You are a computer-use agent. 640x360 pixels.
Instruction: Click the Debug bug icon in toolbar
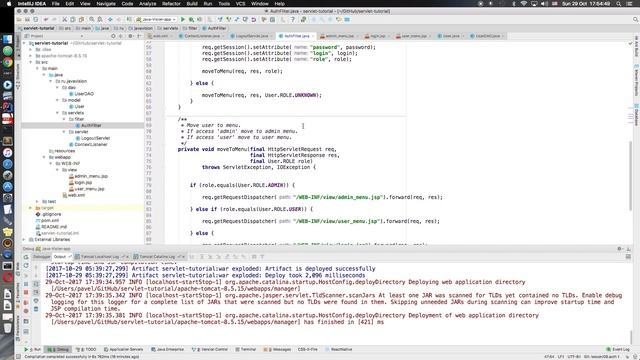[191, 20]
